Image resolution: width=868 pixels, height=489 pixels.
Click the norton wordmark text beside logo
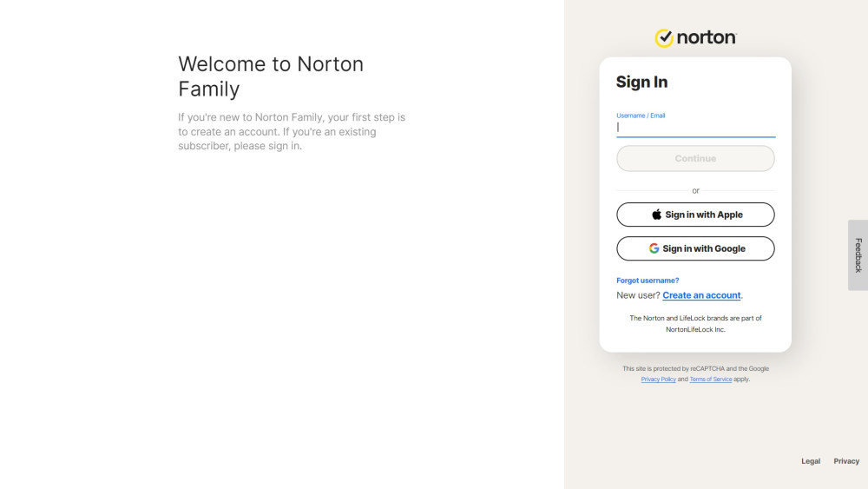point(707,37)
